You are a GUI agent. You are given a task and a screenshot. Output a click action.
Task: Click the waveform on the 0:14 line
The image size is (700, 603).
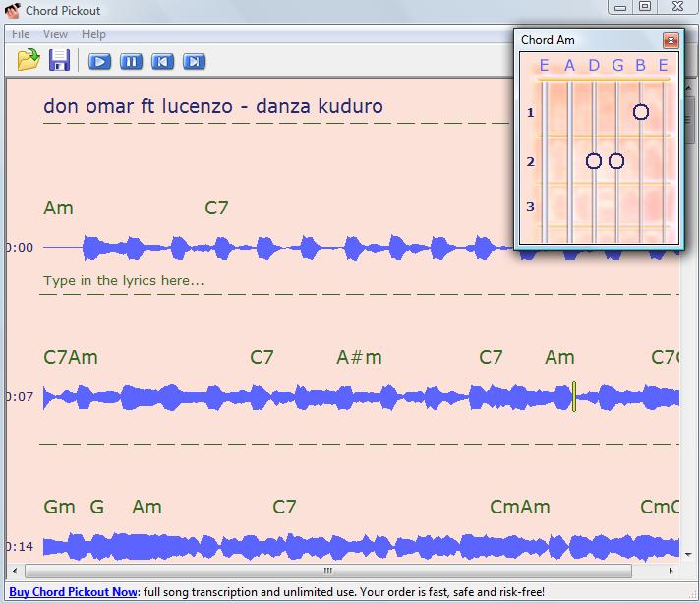coord(361,546)
